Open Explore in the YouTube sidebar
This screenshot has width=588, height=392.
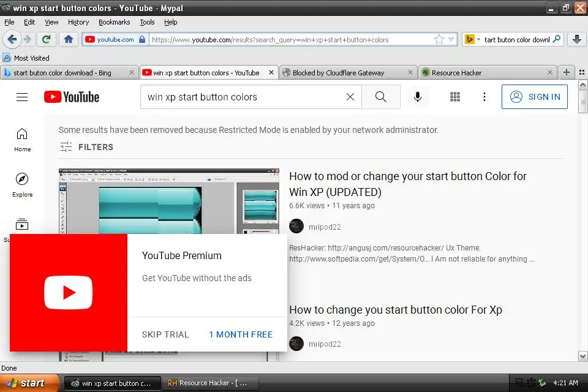tap(22, 185)
